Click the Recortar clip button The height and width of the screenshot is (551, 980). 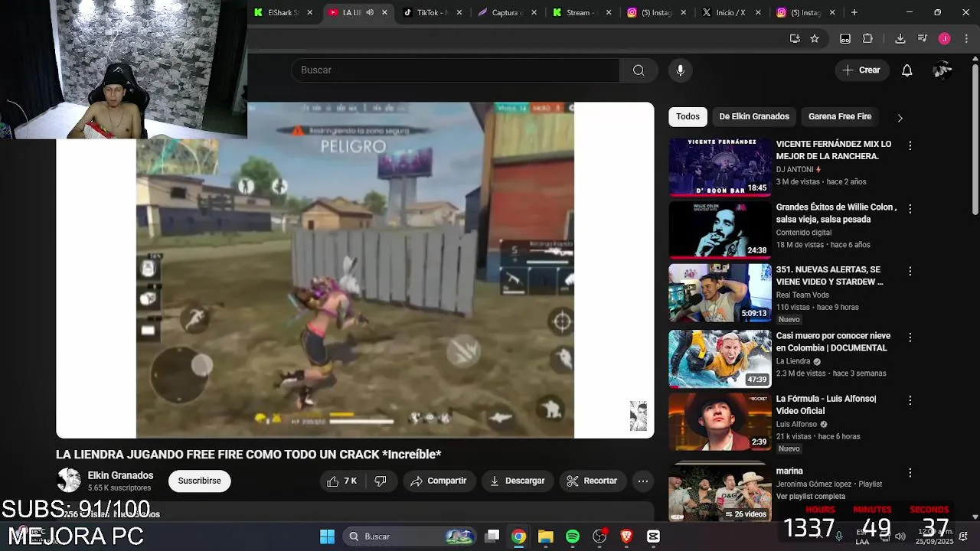[592, 481]
